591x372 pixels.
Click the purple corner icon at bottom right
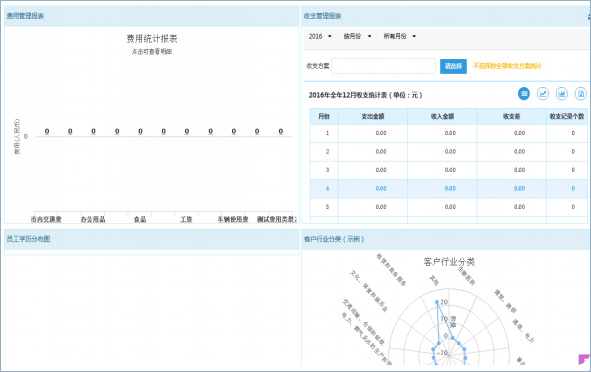pos(584,359)
